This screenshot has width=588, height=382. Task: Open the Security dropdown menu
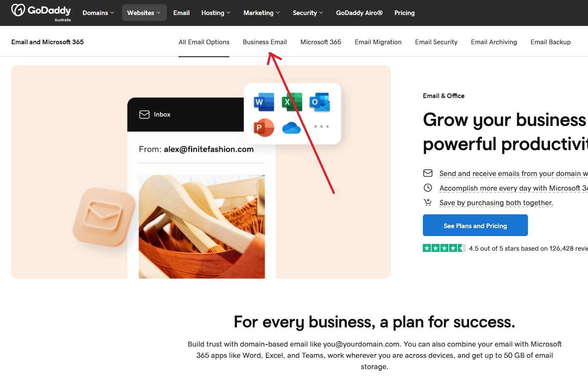pyautogui.click(x=308, y=13)
